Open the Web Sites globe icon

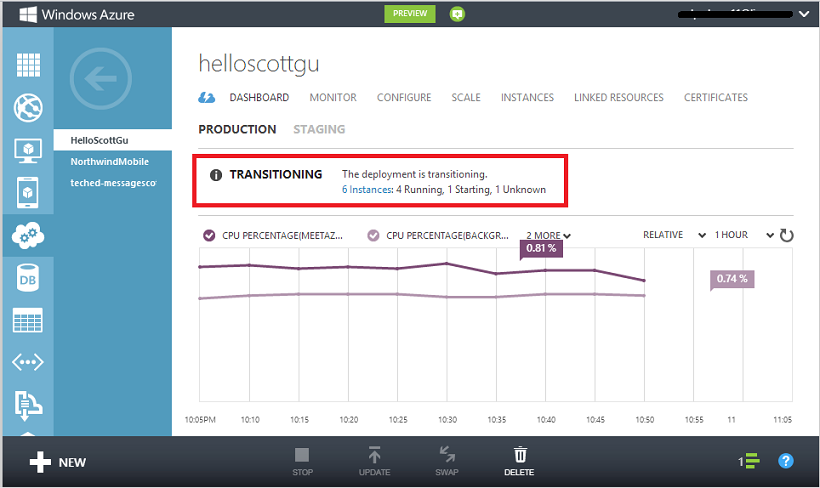(28, 108)
